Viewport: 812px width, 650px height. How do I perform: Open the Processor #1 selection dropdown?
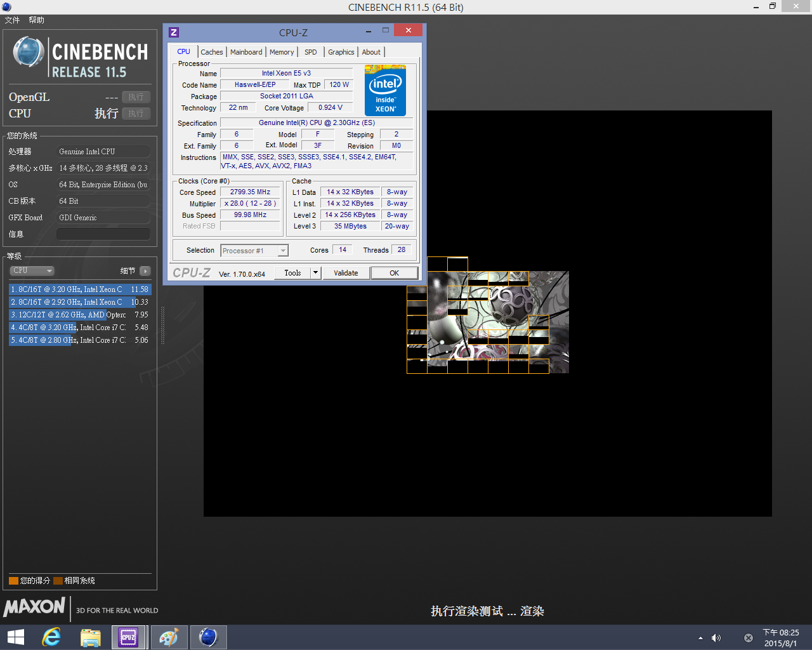pos(254,251)
